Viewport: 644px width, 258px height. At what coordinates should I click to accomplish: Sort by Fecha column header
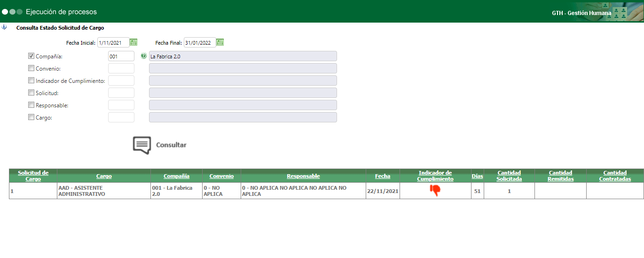click(383, 176)
